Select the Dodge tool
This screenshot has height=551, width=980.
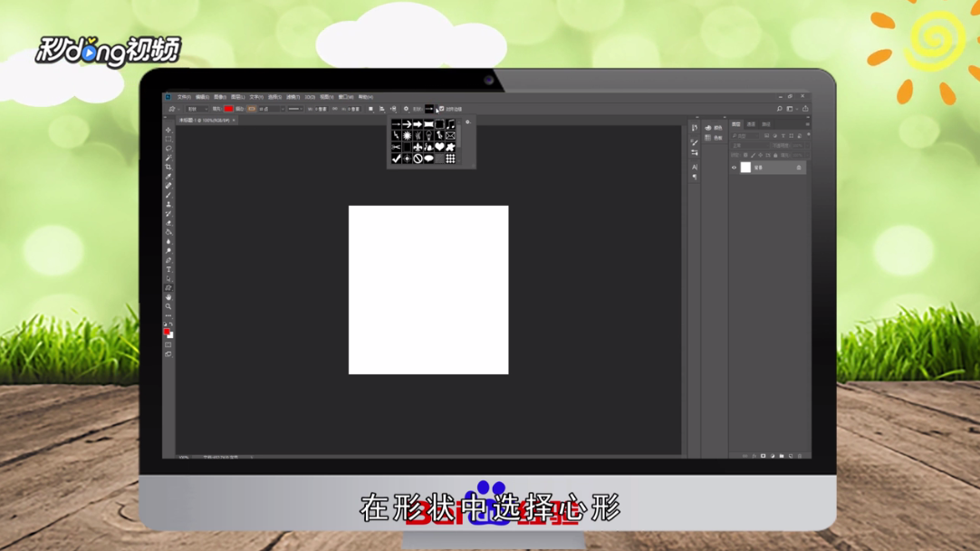[168, 251]
